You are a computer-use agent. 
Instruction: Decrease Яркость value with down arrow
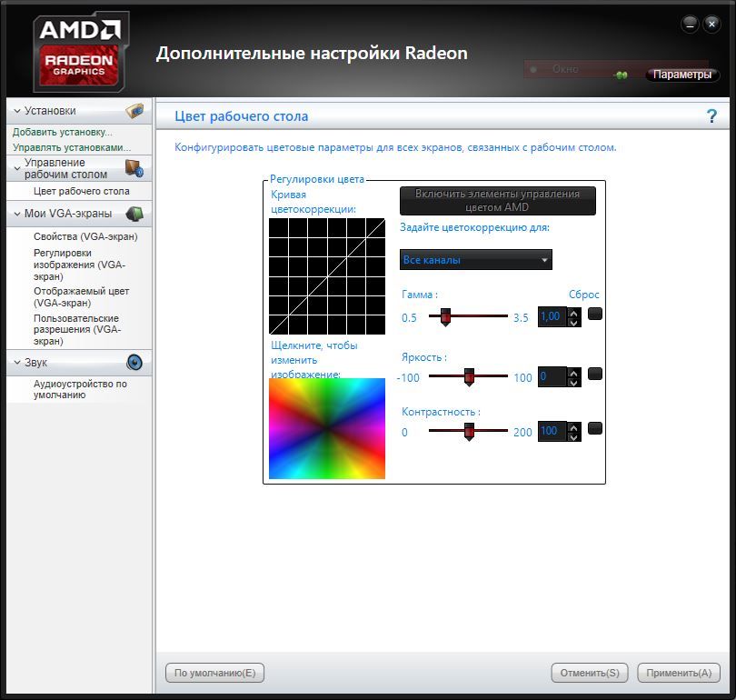click(573, 383)
